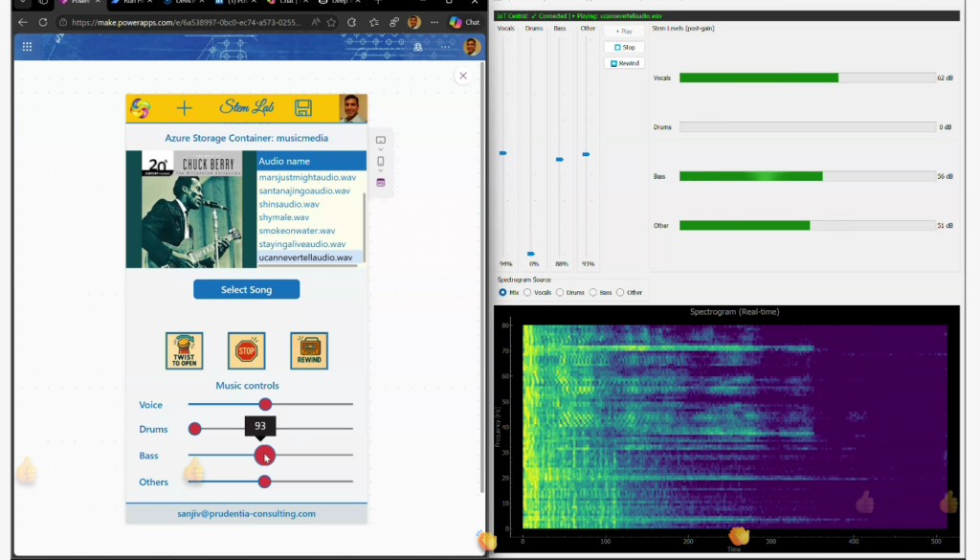Screen dimensions: 980x560
Task: Expand the phone preview orientation chevron
Action: click(380, 171)
